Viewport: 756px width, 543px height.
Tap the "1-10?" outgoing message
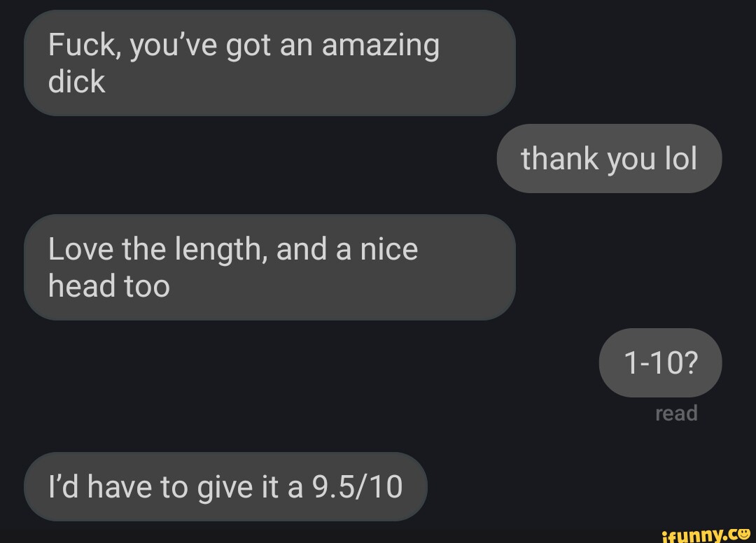click(x=660, y=362)
